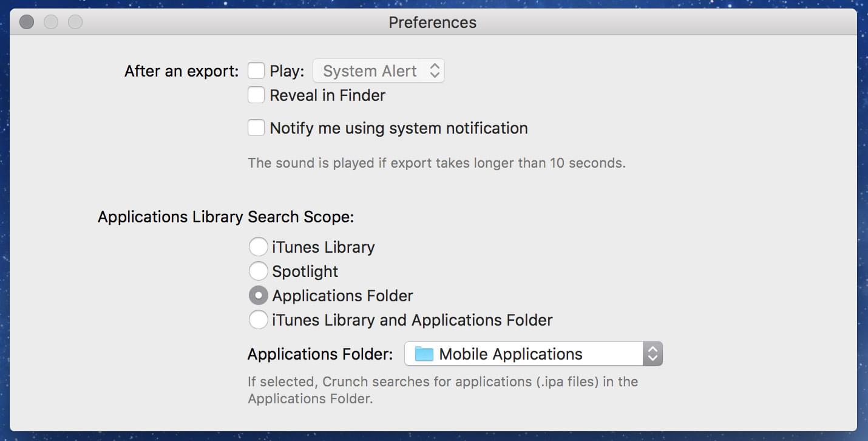This screenshot has width=868, height=441.
Task: Choose Spotlight as search scope
Action: pos(258,272)
